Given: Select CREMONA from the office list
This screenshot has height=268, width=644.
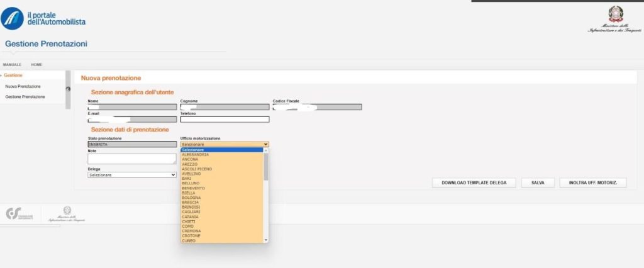Looking at the screenshot, I should pos(222,232).
